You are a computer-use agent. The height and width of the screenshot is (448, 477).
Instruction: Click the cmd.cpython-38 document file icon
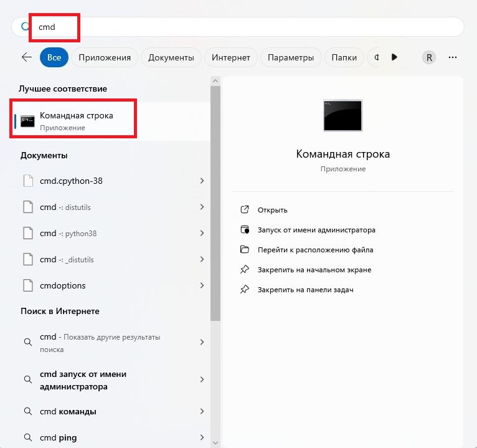(x=27, y=181)
